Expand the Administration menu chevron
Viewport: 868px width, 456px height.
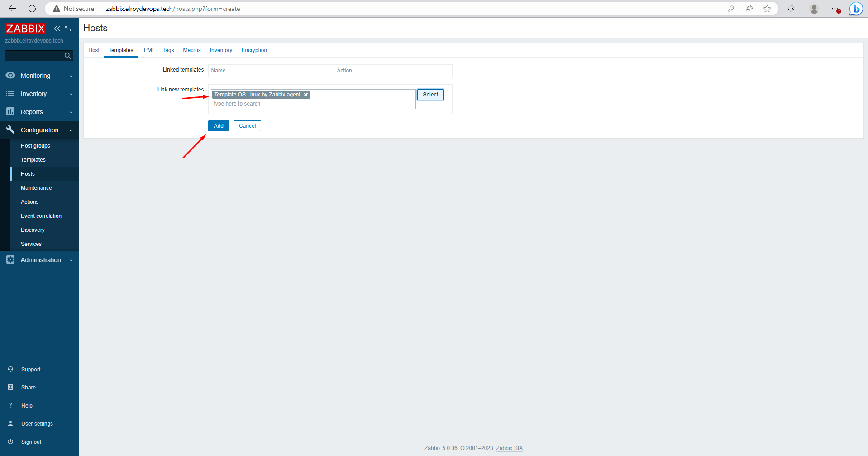(x=71, y=260)
